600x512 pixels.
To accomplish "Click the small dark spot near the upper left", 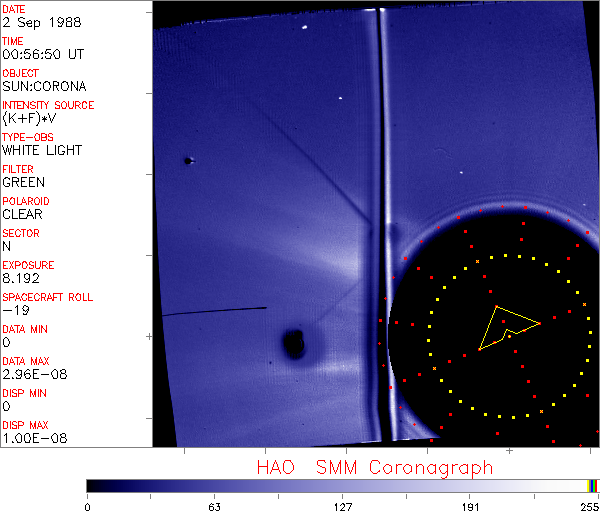I will [x=187, y=160].
